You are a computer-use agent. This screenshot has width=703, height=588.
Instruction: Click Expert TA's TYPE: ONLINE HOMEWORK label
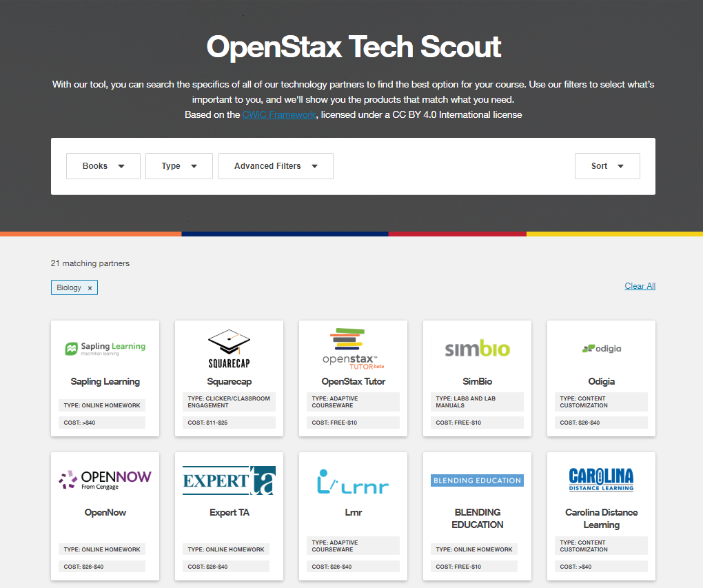tap(226, 549)
